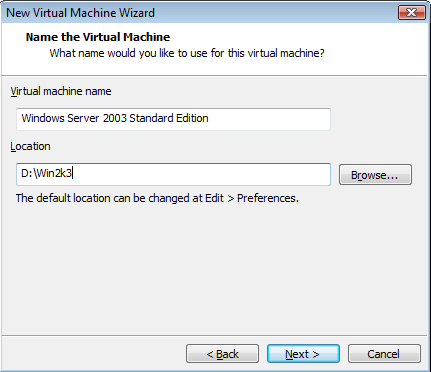Click the "What name would you like" subtitle

click(x=187, y=53)
